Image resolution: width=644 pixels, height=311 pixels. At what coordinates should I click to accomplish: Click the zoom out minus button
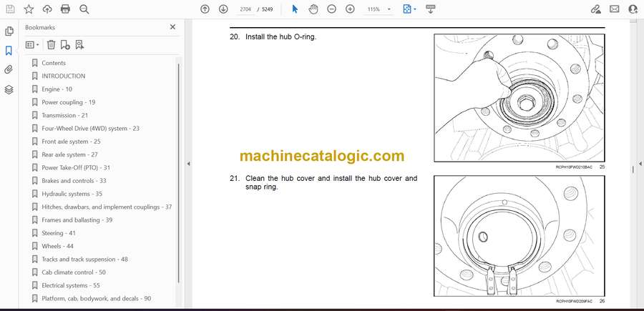(331, 9)
